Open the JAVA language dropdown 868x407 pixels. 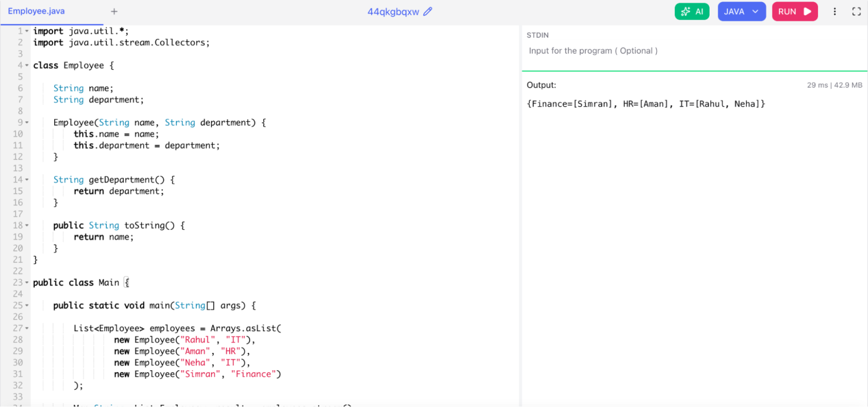[741, 11]
